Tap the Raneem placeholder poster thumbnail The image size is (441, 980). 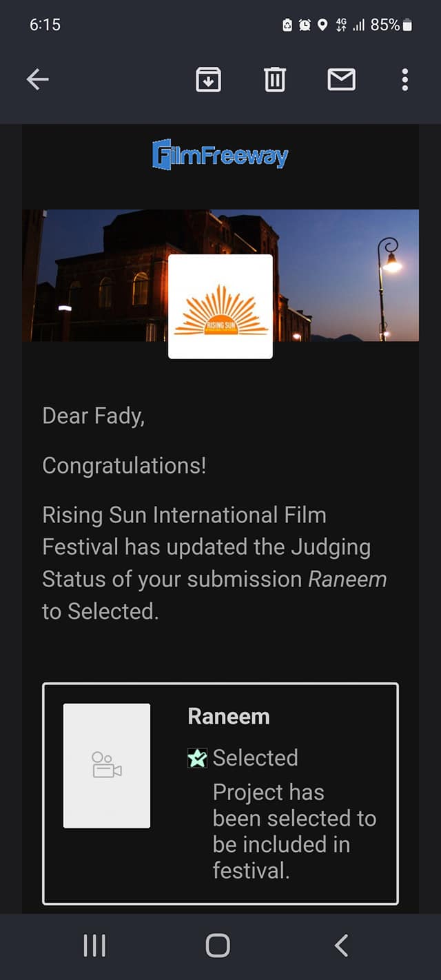(x=107, y=766)
